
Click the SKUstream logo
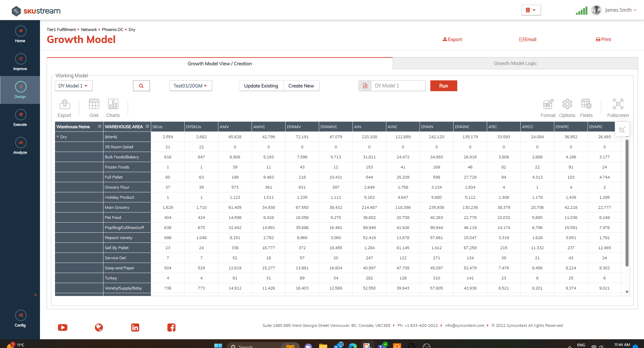tap(36, 11)
